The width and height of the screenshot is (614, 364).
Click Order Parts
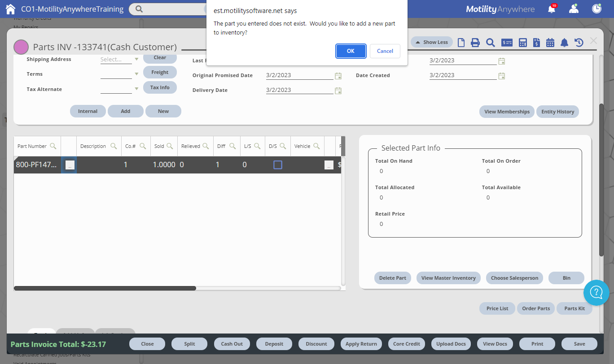tap(536, 308)
